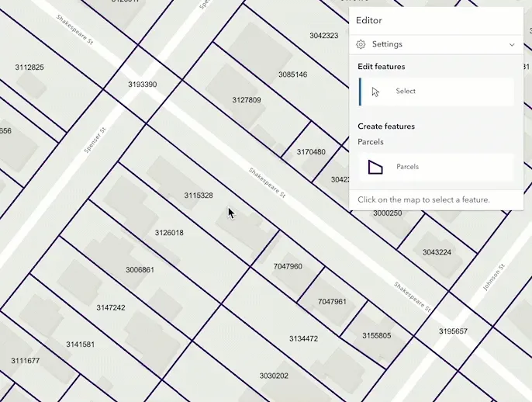The height and width of the screenshot is (402, 532).
Task: Select parcel labeled 3141581
Action: [80, 345]
